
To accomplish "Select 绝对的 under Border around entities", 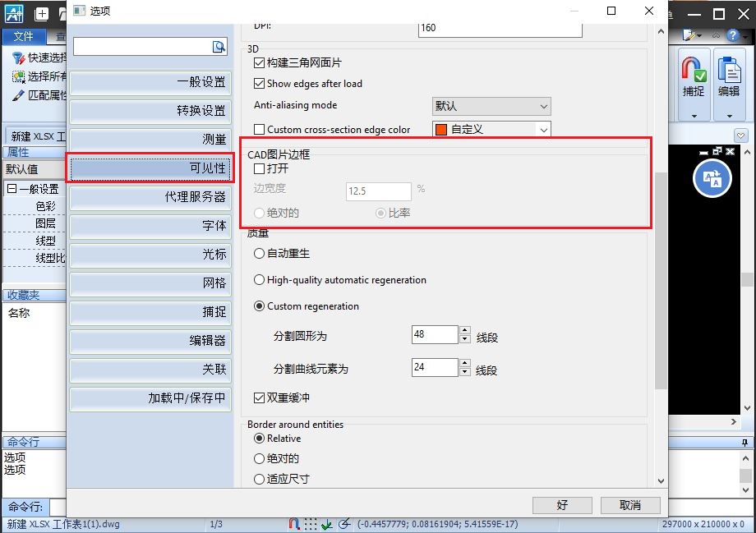I will [259, 459].
